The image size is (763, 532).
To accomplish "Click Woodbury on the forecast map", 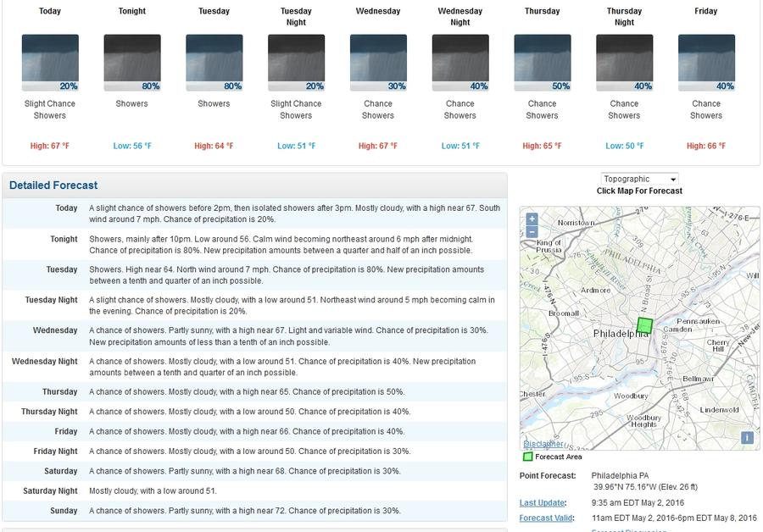I will pos(630,396).
